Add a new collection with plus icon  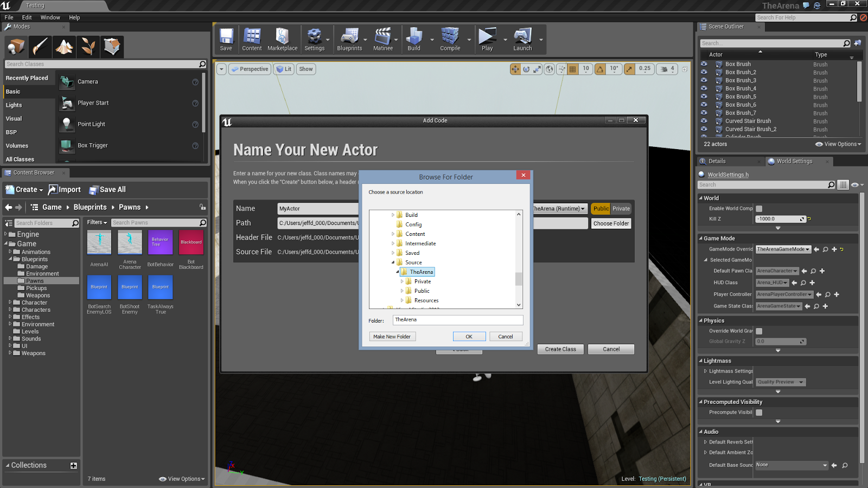tap(74, 466)
